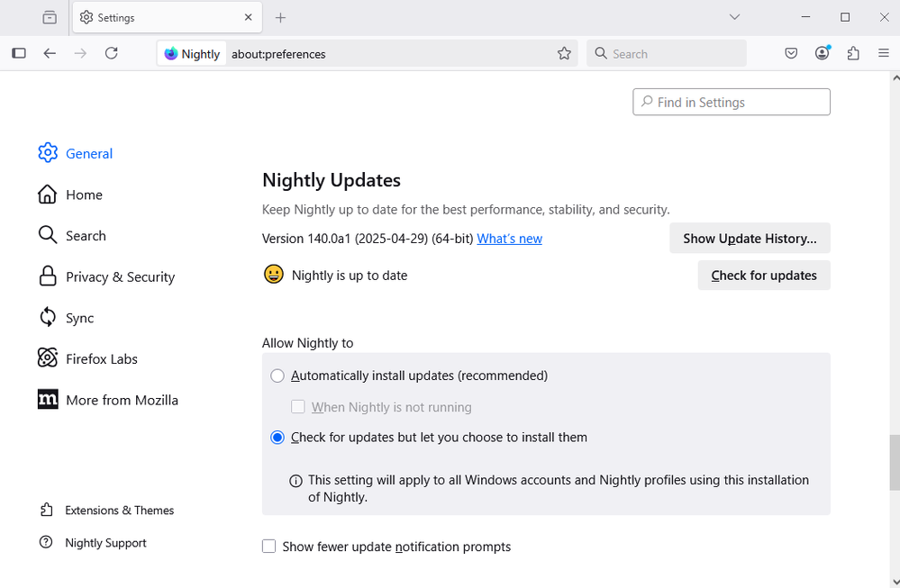Open the Privacy & Security settings category
The width and height of the screenshot is (900, 588).
119,277
